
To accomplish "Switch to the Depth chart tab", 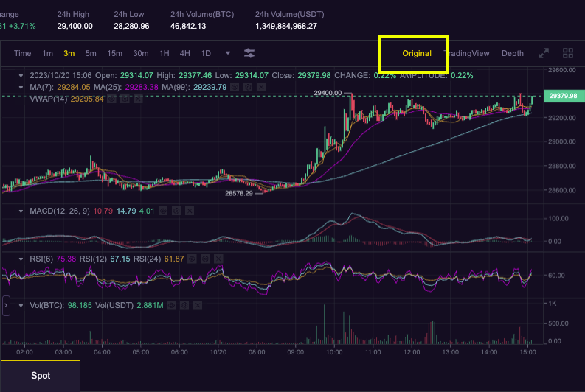I will click(512, 53).
